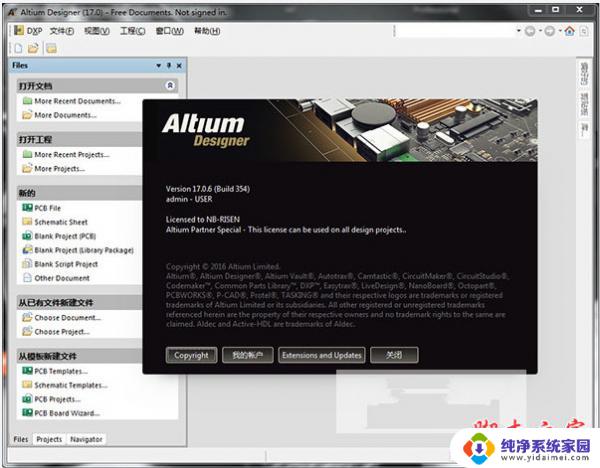Click the new document toolbar icon
The image size is (600, 468).
pos(18,48)
